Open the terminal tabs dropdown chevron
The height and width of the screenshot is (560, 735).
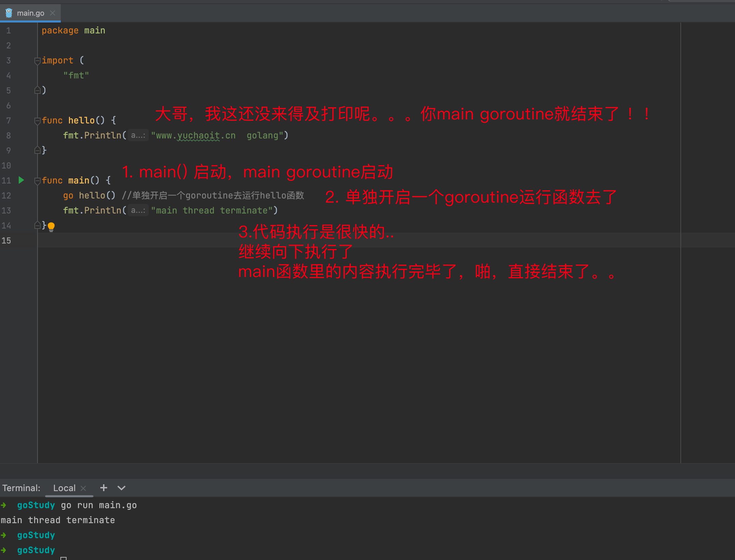pos(121,488)
